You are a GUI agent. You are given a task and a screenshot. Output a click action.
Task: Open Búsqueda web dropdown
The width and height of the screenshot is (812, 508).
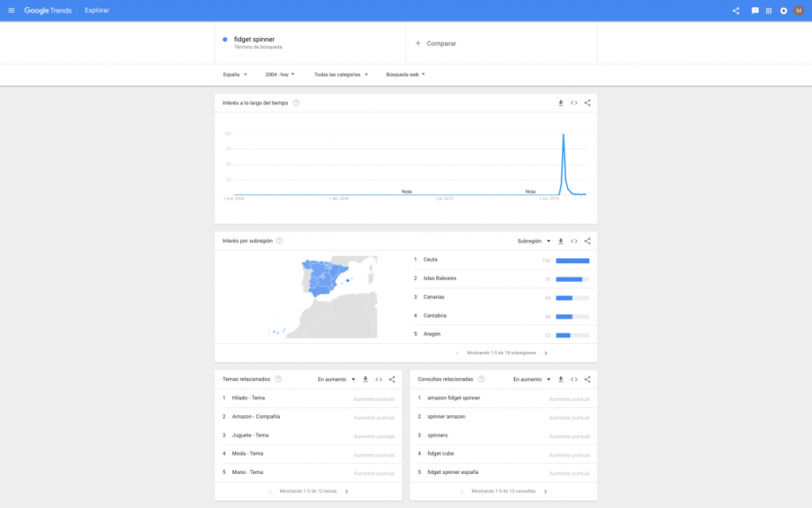click(x=405, y=74)
